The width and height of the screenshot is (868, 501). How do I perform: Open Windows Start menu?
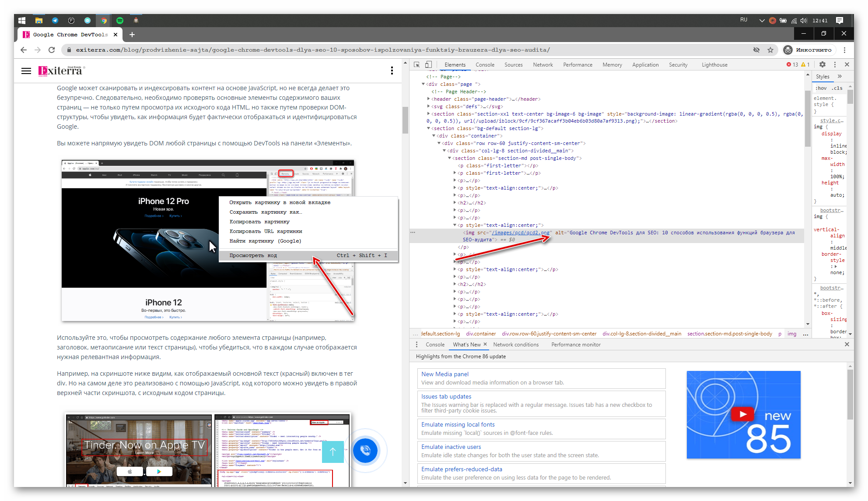tap(21, 20)
